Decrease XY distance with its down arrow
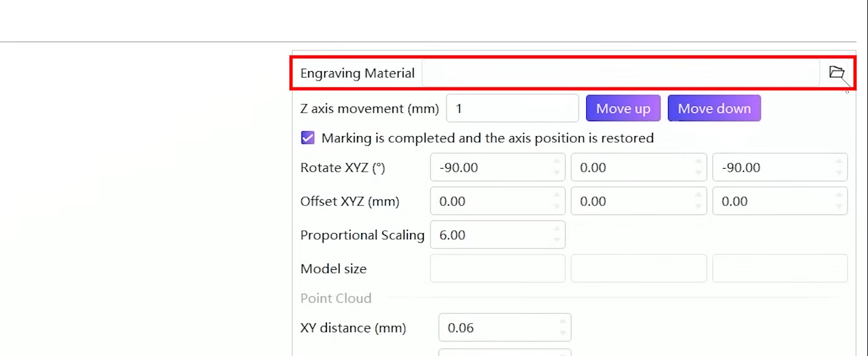The height and width of the screenshot is (356, 868). pyautogui.click(x=563, y=334)
